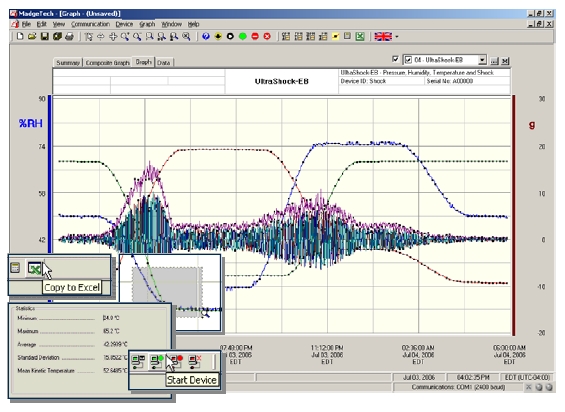565x412 pixels.
Task: Click the device icon with the red X in the callout
Action: pyautogui.click(x=195, y=362)
